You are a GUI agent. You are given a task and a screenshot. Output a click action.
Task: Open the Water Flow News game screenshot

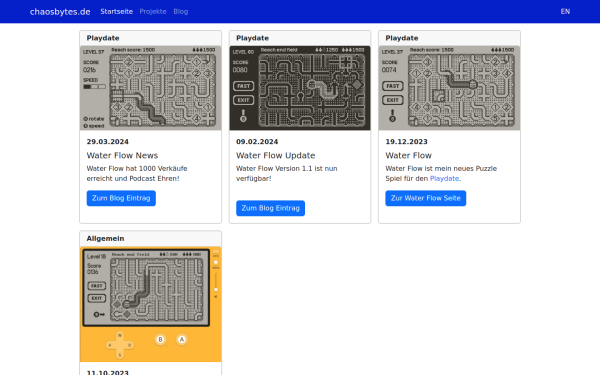[x=150, y=88]
